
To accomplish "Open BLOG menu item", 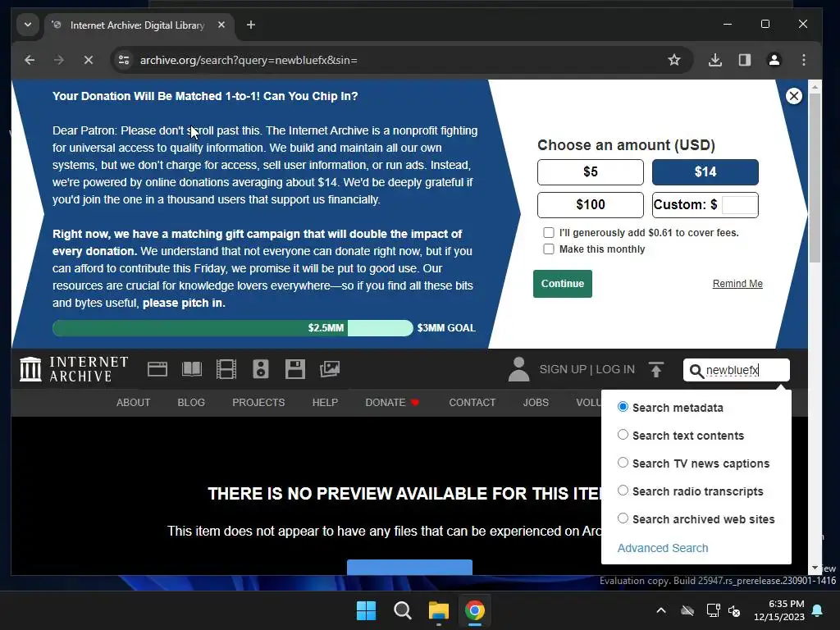I will (x=191, y=402).
